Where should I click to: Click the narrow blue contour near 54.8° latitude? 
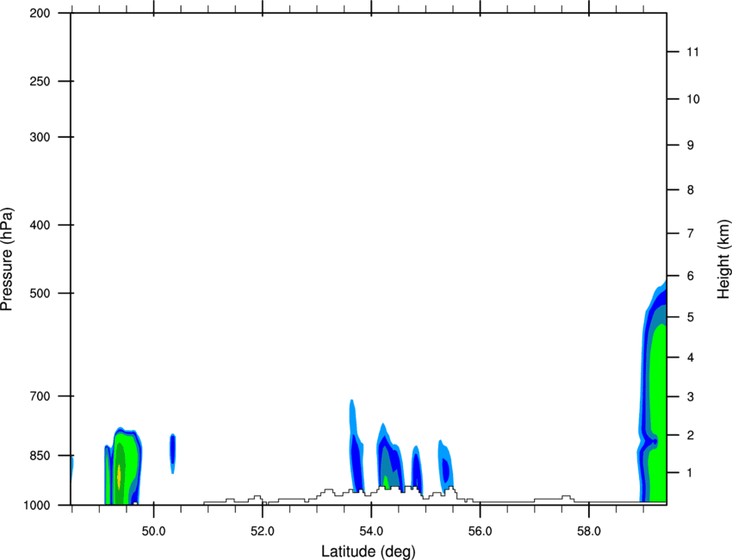(x=417, y=470)
